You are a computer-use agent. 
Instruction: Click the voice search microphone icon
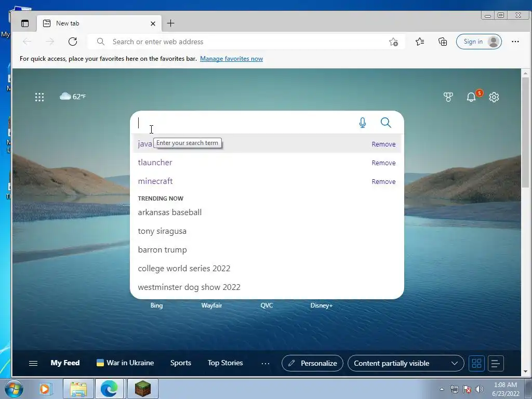coord(362,123)
